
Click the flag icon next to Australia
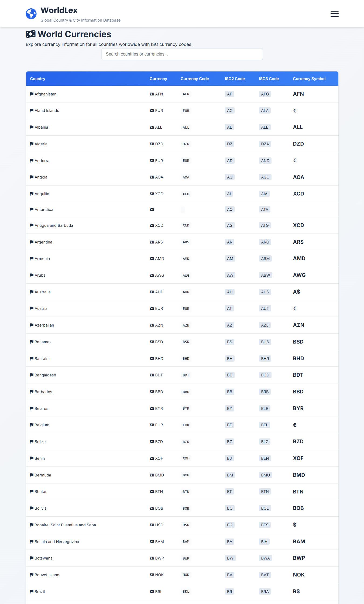(32, 292)
